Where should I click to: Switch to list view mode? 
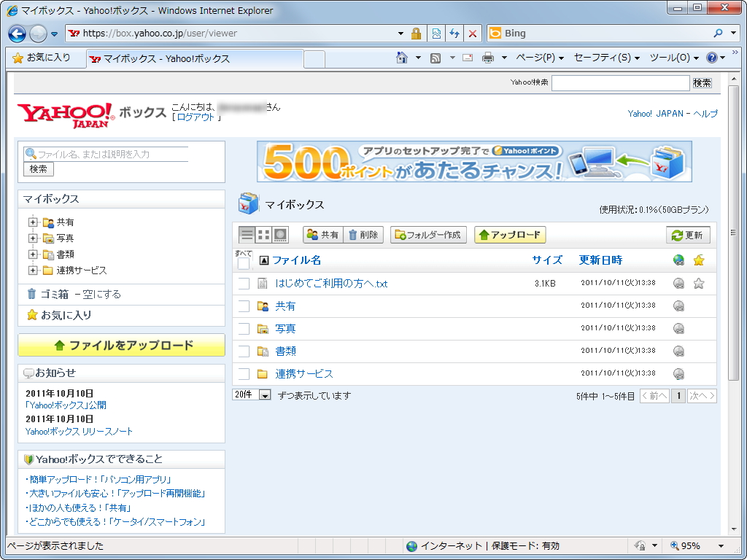tap(246, 235)
